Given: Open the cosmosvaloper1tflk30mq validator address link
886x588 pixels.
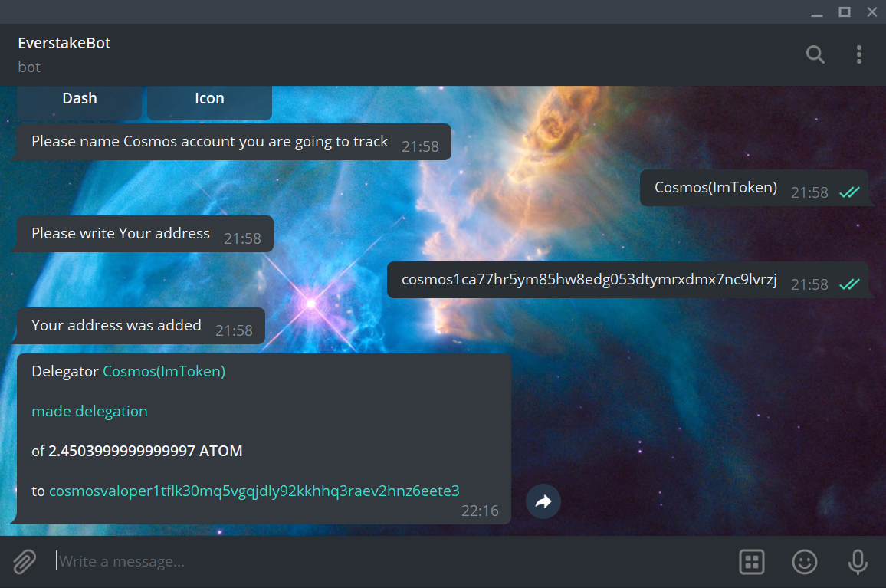Looking at the screenshot, I should tap(254, 491).
